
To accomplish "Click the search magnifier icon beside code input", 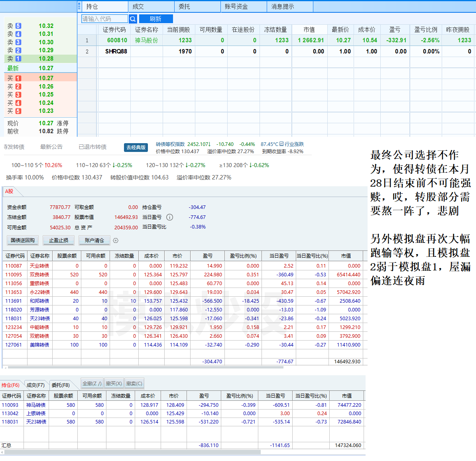I will pos(133,19).
